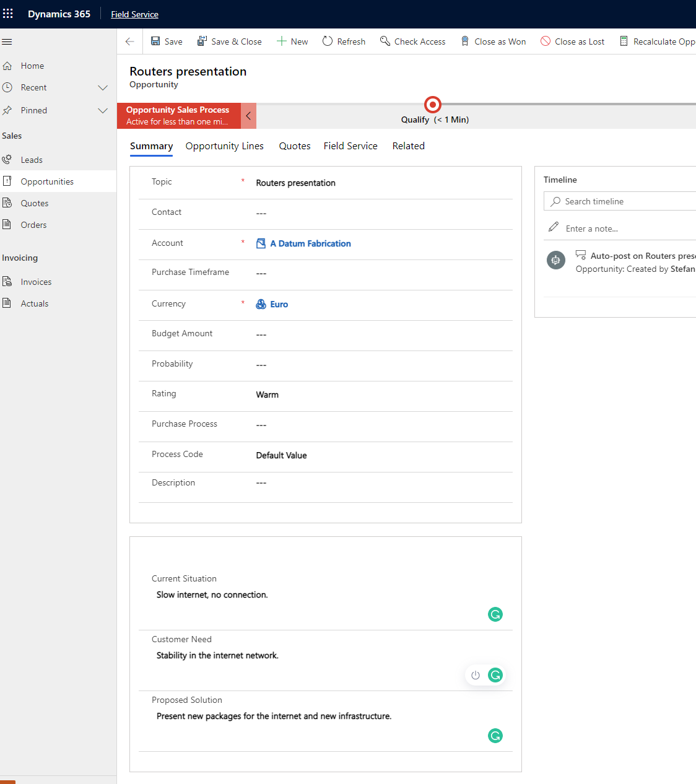This screenshot has width=696, height=784.
Task: Collapse the business process flow chevron
Action: pos(248,116)
